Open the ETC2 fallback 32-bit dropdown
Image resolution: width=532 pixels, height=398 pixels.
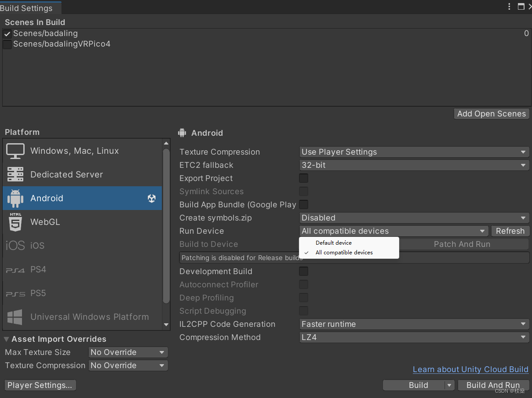click(414, 165)
